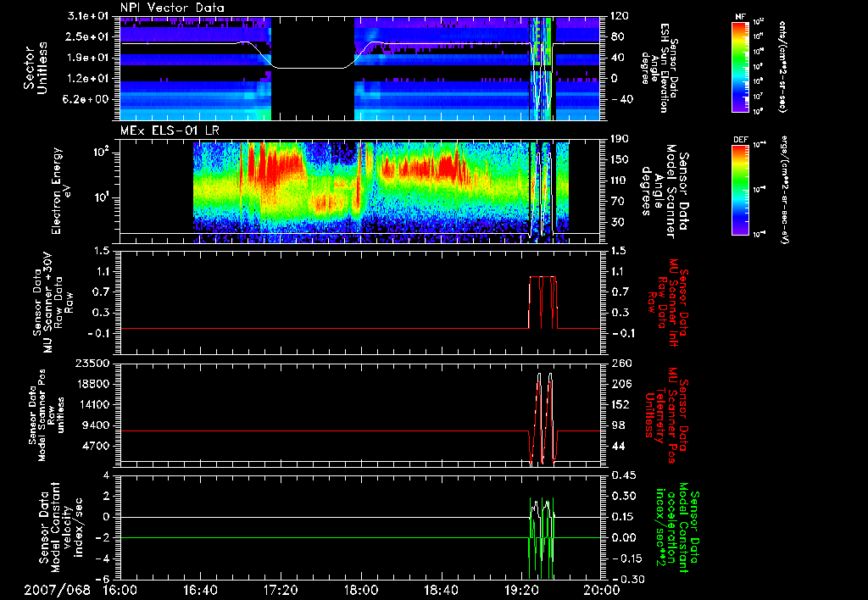Click the "190" scanner angle tick
Screen dimensions: 868x600
tap(620, 139)
